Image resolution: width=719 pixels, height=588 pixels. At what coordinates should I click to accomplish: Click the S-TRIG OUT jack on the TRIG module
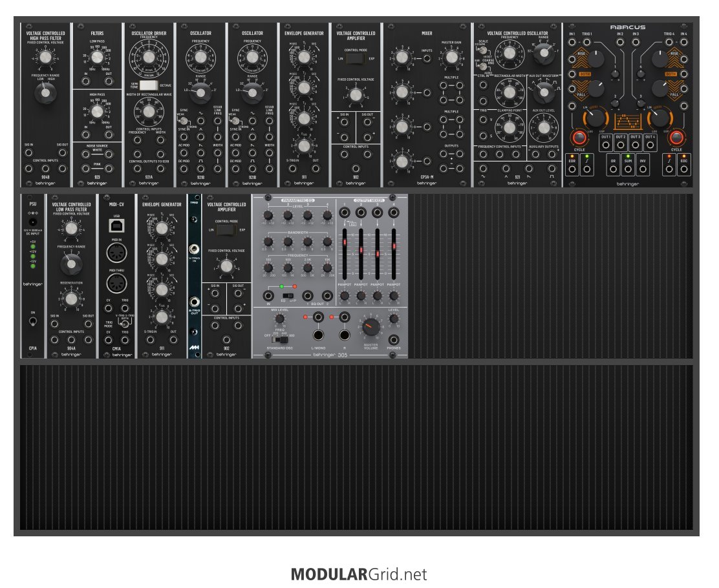(195, 302)
